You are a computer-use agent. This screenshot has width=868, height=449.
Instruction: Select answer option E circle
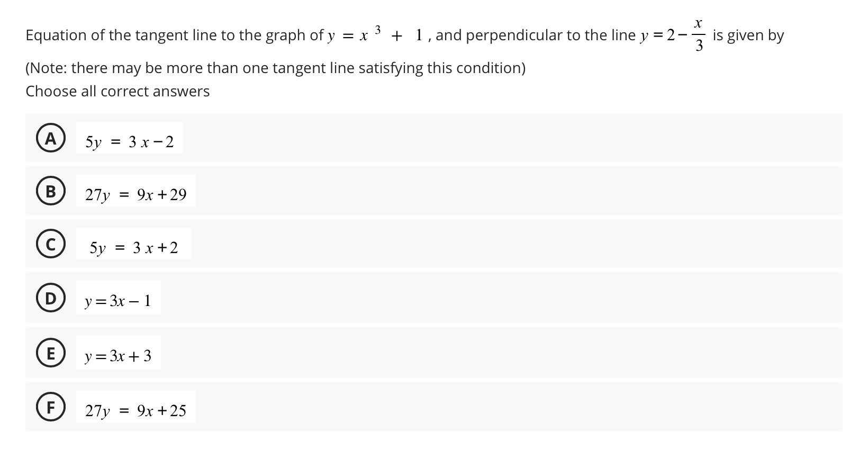click(x=51, y=354)
